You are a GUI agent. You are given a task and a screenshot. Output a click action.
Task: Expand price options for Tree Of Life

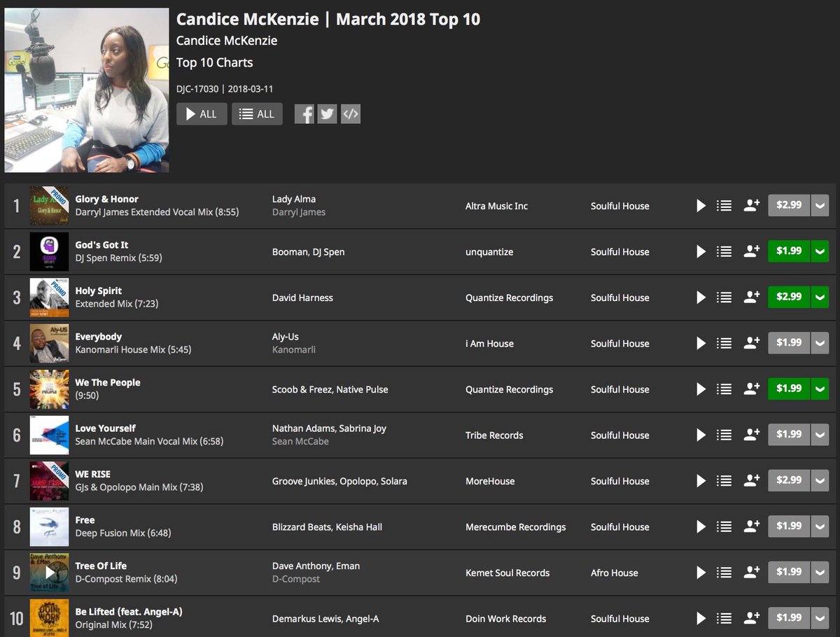pos(820,573)
